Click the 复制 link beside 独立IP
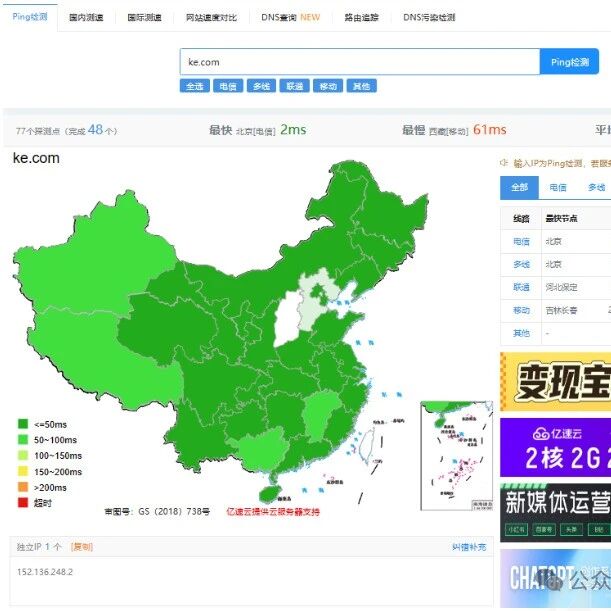Screen dimensions: 611x611 pos(82,547)
